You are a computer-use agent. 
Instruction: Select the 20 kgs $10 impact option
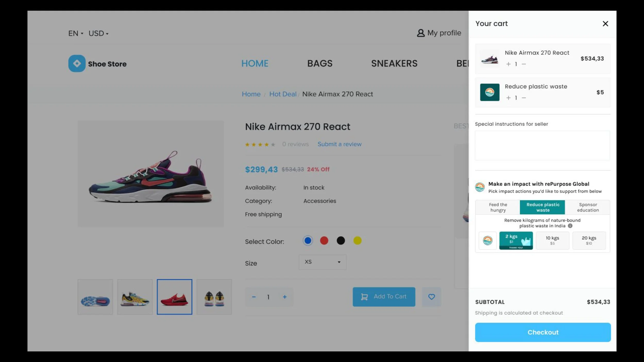[x=589, y=240]
